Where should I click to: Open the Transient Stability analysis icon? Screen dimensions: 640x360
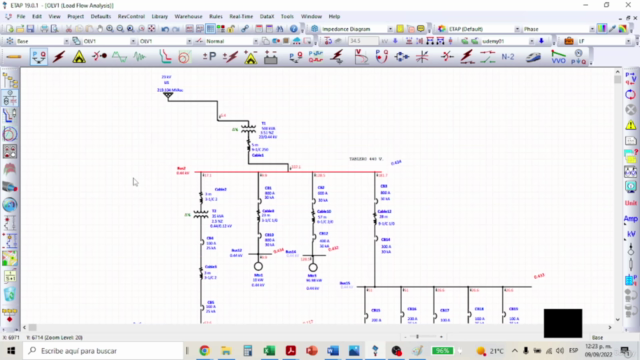pos(140,57)
